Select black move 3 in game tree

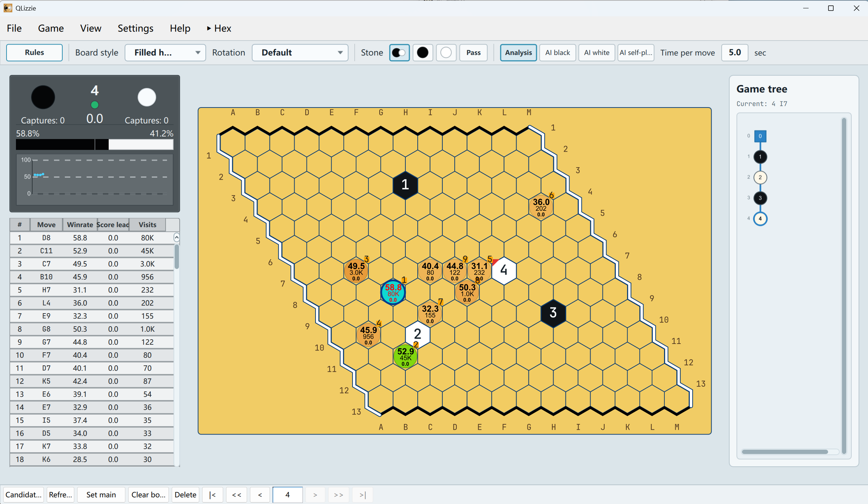(x=760, y=198)
